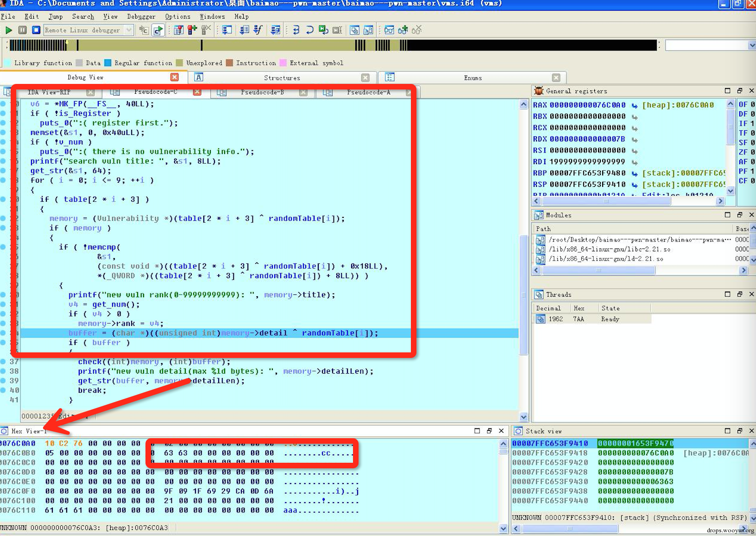Viewport: 756px width, 536px height.
Task: Select thread 1962 in Threads list
Action: 556,319
